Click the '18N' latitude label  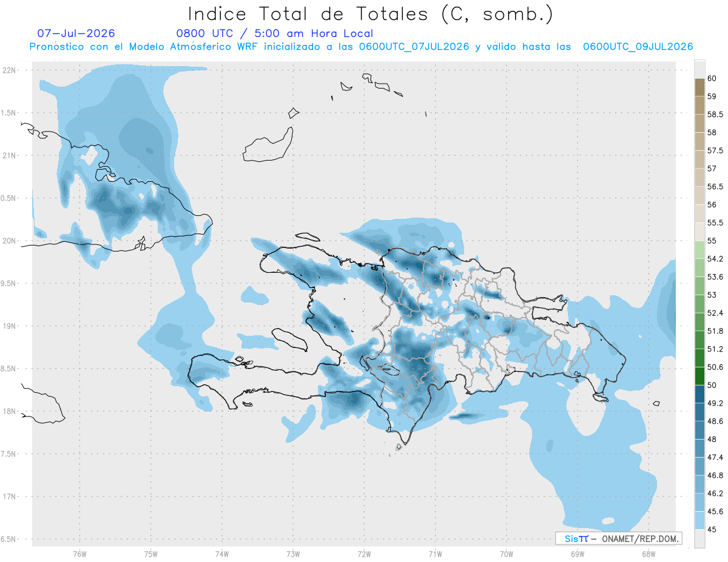pos(10,412)
